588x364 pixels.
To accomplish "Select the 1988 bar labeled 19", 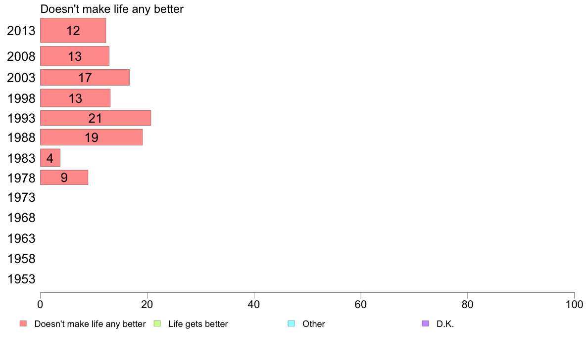I will pyautogui.click(x=92, y=137).
